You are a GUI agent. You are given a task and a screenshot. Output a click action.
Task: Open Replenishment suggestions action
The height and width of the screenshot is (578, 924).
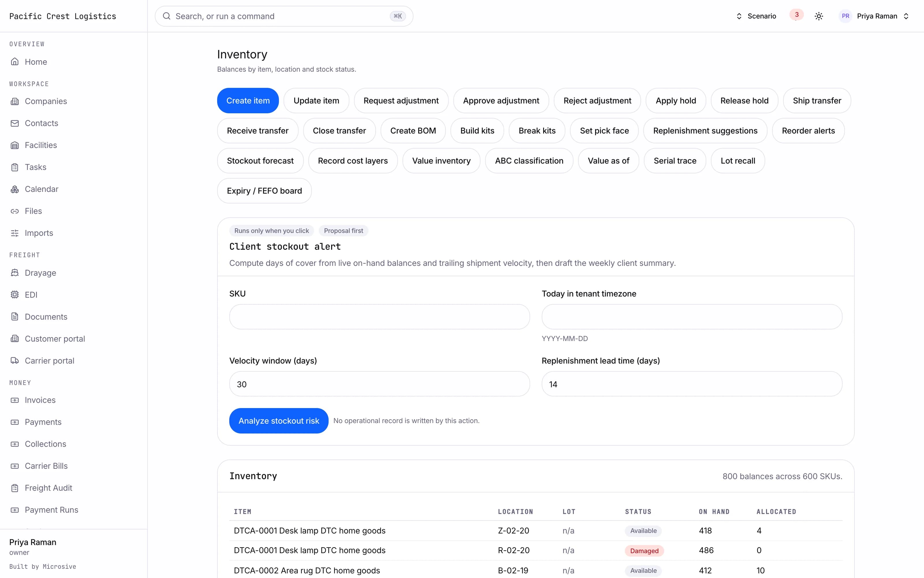coord(705,131)
